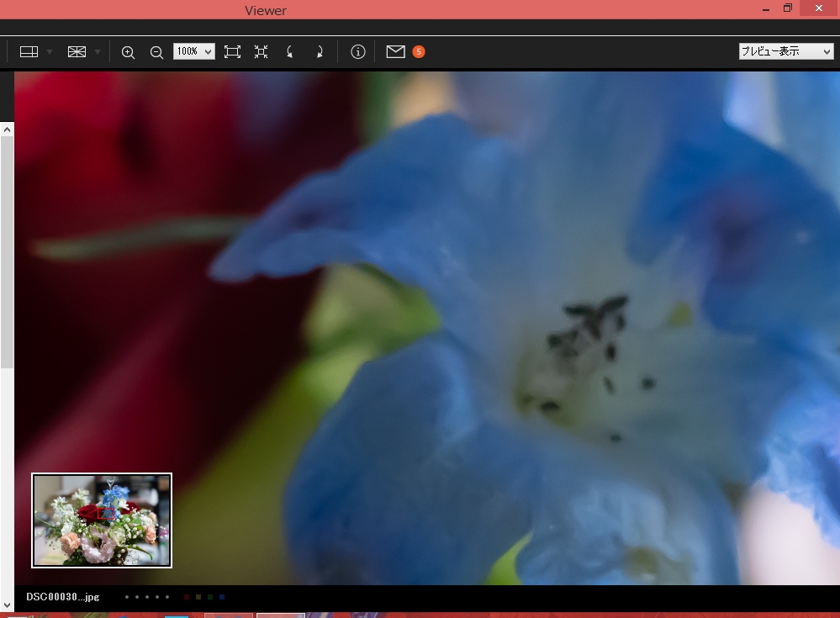
Task: Restore down the Viewer window
Action: (788, 8)
